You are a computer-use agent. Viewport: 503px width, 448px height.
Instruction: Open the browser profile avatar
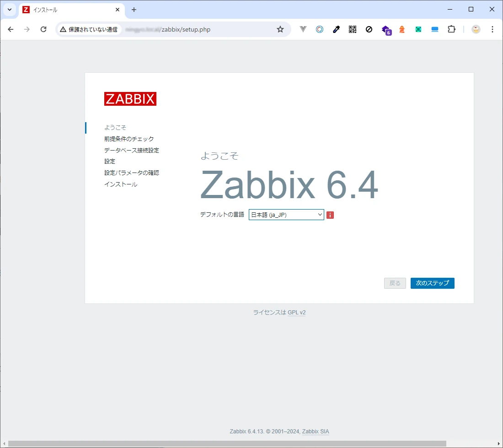(x=476, y=29)
